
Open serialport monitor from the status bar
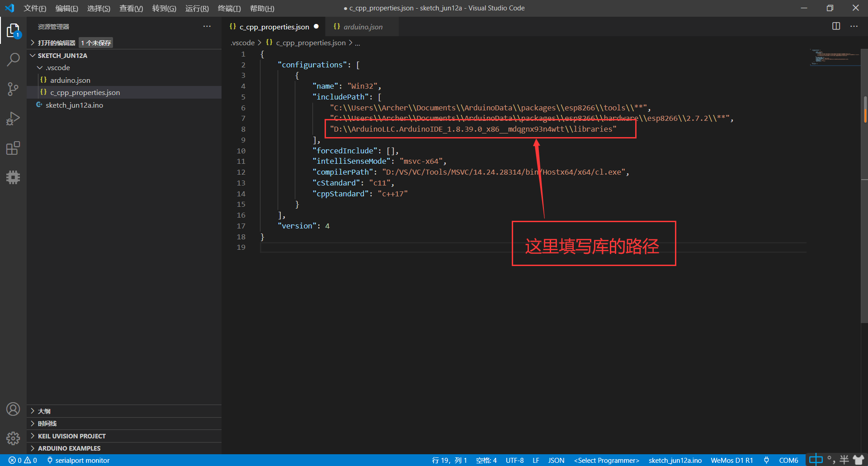coord(81,460)
